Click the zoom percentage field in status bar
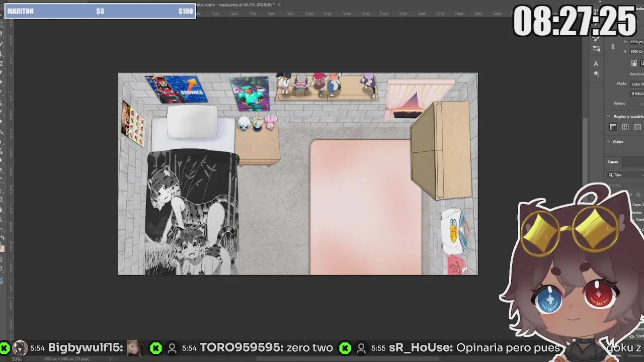Image resolution: width=644 pixels, height=362 pixels. (x=17, y=359)
